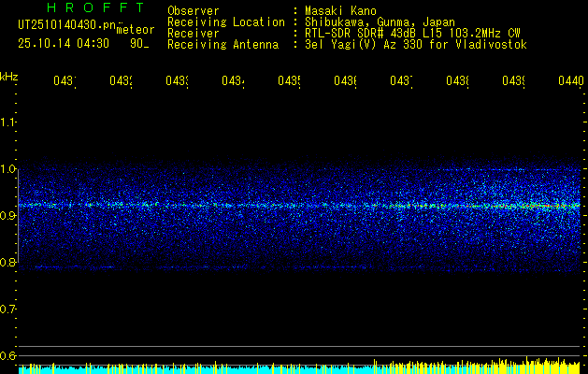Viewport: 588px width, 374px height.
Task: Click the 0435 time axis label
Action: click(x=289, y=80)
